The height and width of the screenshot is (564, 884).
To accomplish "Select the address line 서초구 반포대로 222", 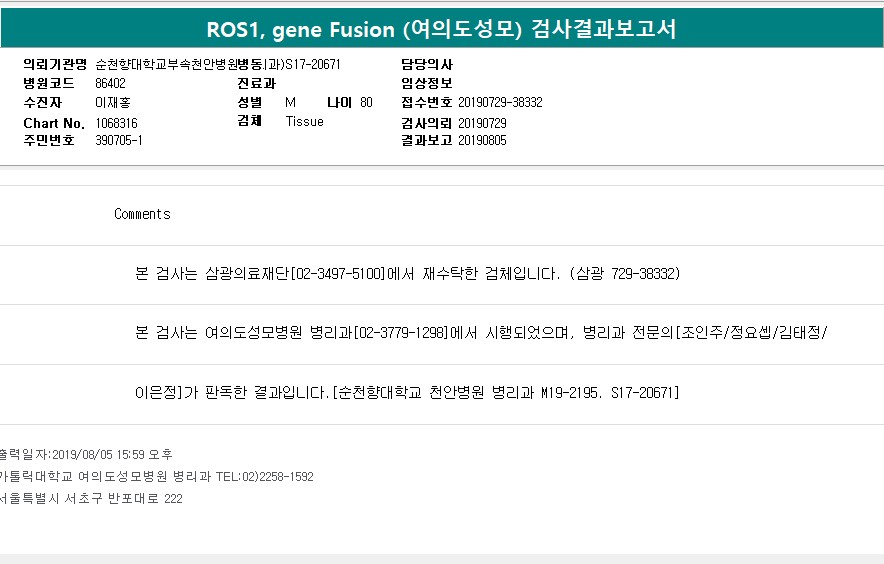I will [x=91, y=498].
